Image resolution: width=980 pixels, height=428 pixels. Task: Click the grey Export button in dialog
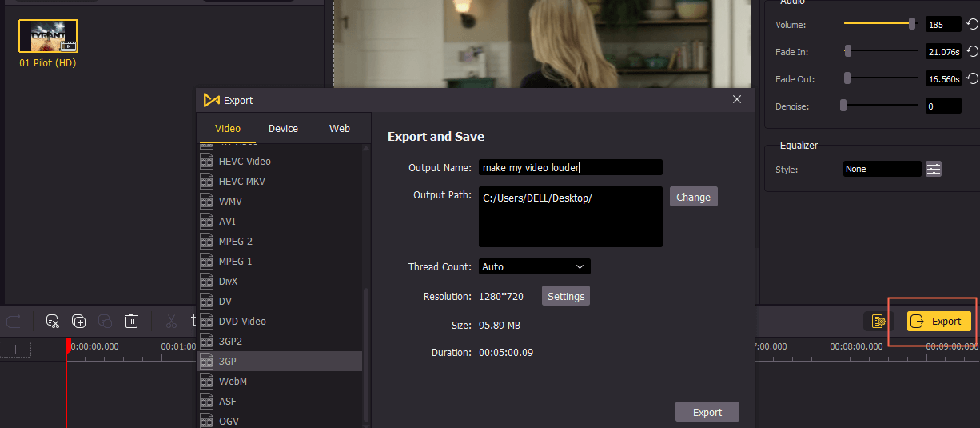[x=707, y=412]
